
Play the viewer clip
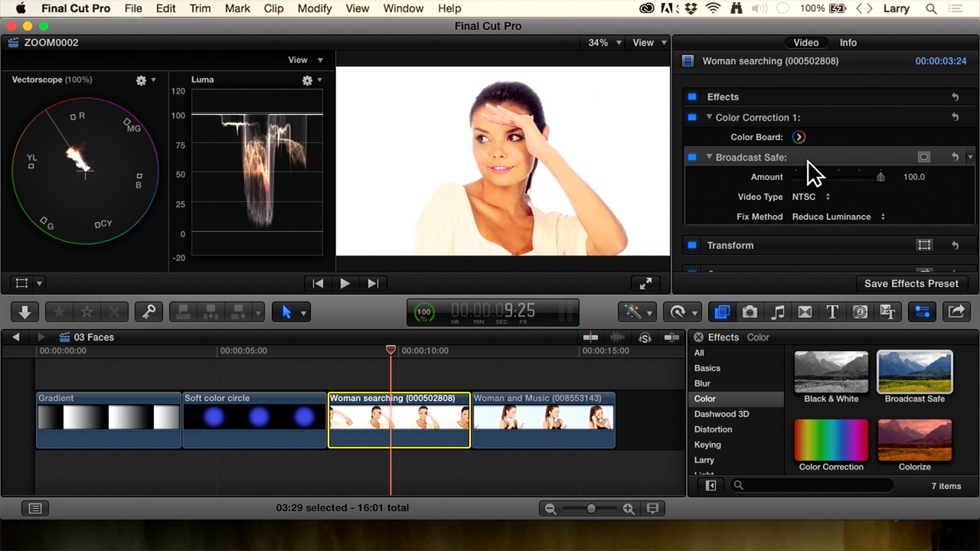point(345,283)
